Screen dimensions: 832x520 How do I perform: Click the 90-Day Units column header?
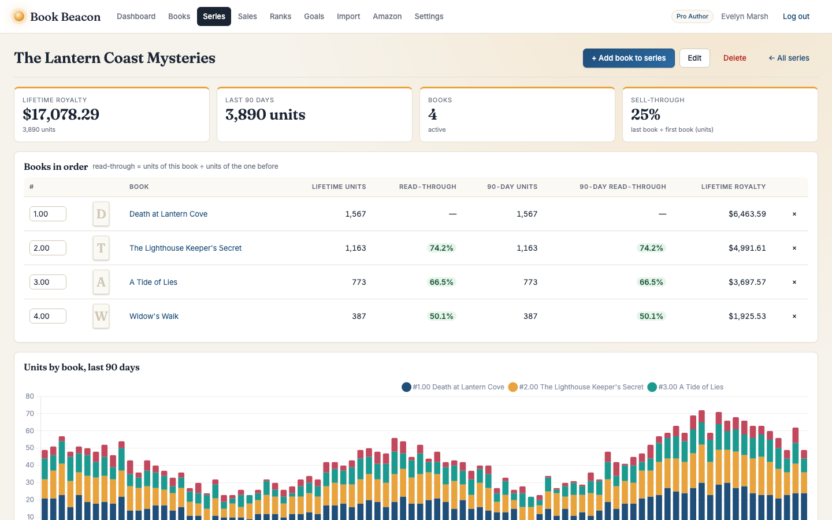click(x=512, y=187)
